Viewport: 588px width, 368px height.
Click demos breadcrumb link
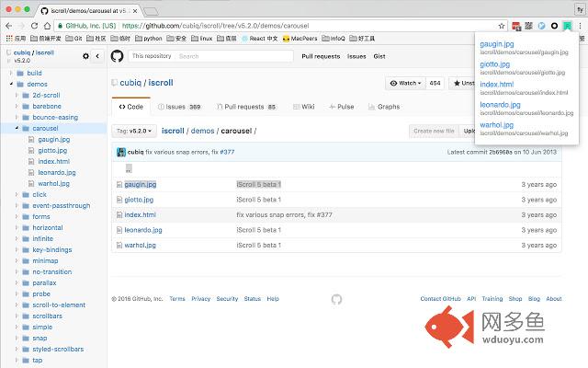pos(202,131)
